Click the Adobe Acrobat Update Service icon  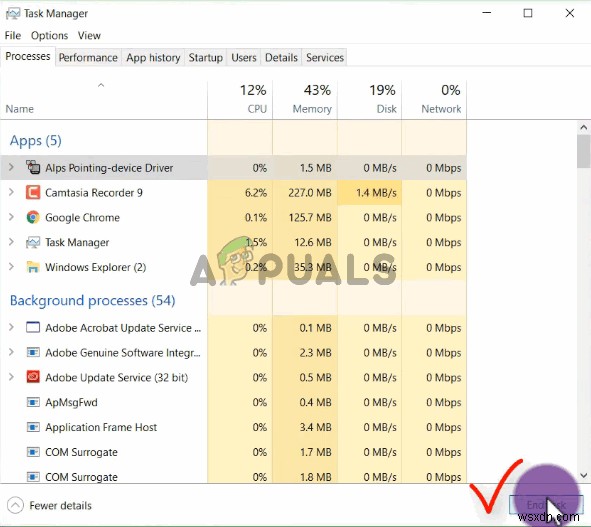33,328
